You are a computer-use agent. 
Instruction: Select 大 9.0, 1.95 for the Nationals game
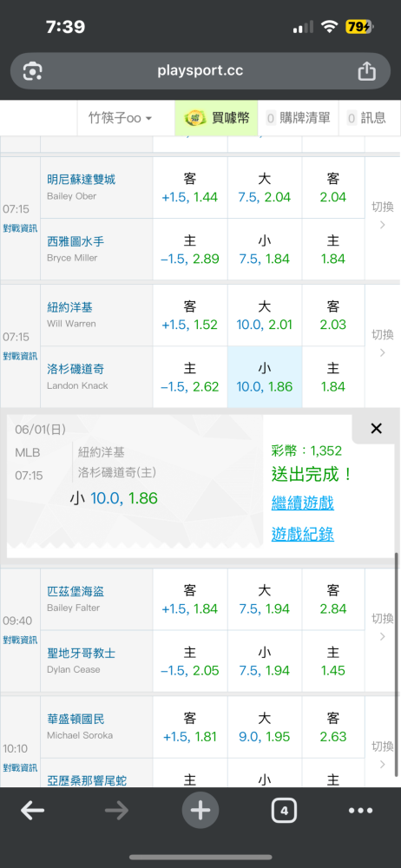(x=264, y=727)
